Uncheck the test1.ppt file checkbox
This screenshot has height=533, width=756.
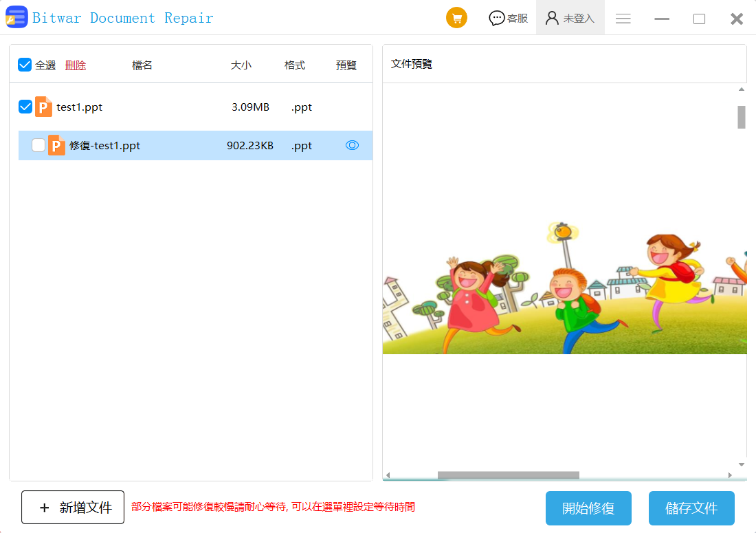tap(25, 107)
